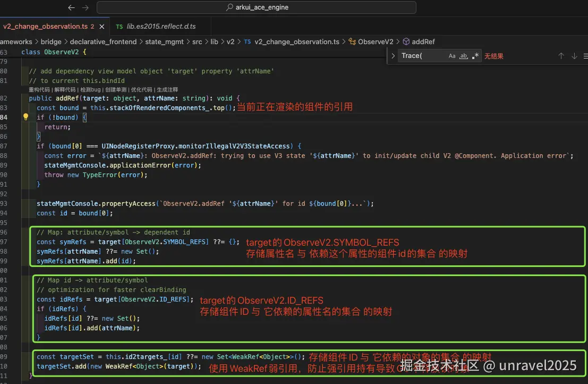Viewport: 588px width, 384px height.
Task: Click the 'class ObserveV2 {' sticky header line
Action: [x=54, y=52]
